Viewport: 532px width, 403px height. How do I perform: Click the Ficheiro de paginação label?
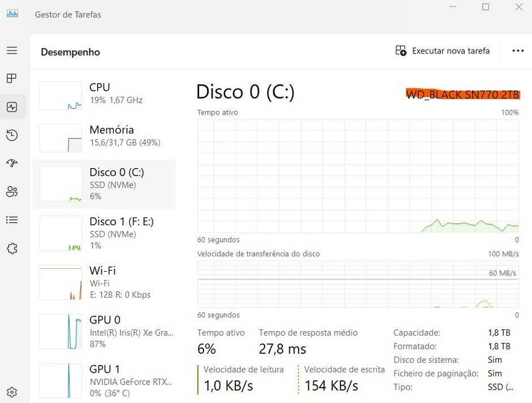[x=435, y=374]
